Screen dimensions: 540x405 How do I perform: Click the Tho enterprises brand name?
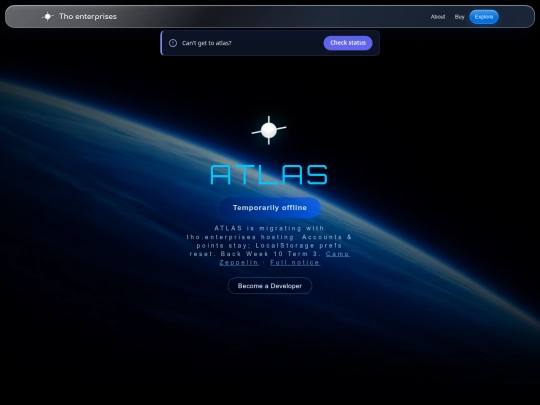tap(88, 17)
